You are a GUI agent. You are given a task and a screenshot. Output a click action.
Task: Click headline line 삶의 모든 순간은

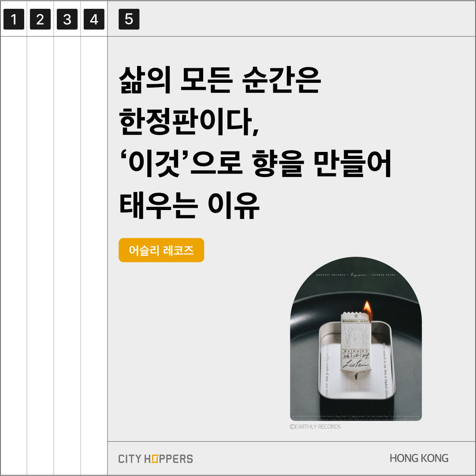coord(220,79)
